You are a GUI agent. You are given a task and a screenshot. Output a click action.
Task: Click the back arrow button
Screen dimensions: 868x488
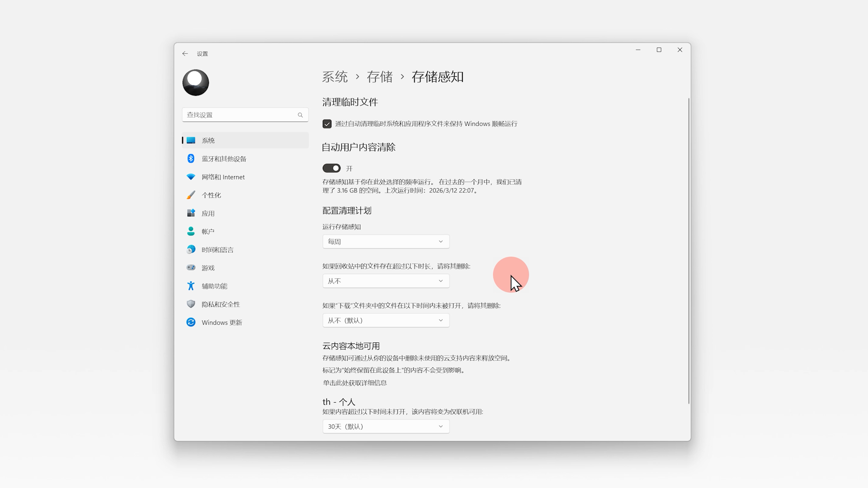coord(185,53)
